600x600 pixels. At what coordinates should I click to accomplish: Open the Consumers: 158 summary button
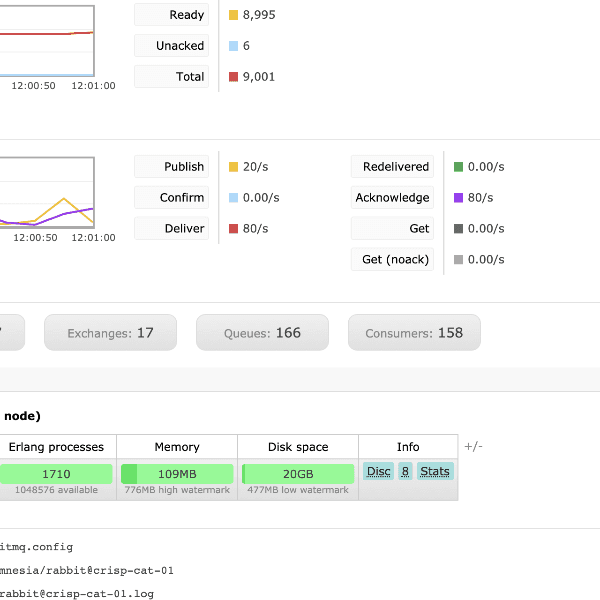click(414, 333)
